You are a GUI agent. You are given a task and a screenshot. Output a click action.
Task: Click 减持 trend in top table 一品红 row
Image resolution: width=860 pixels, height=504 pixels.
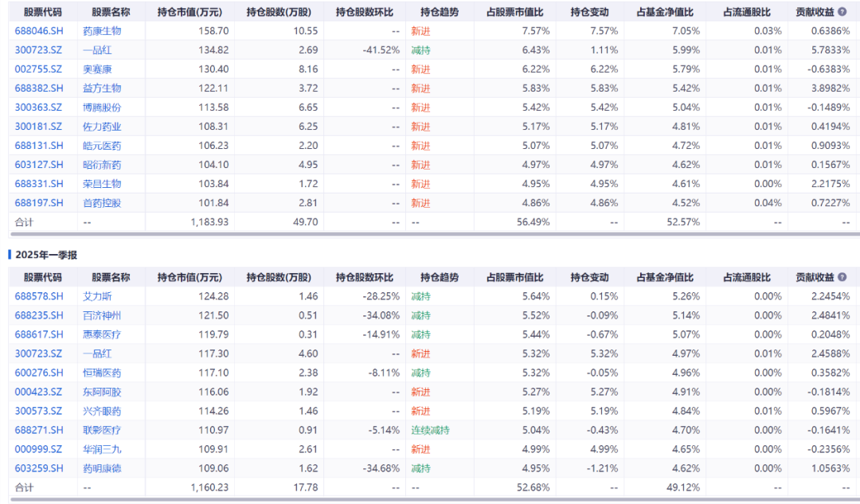pos(420,50)
